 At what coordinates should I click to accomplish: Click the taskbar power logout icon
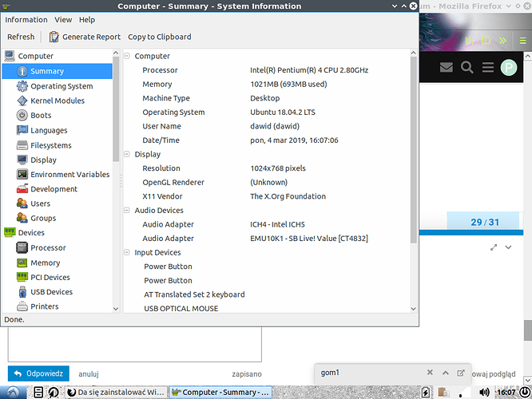(x=526, y=393)
